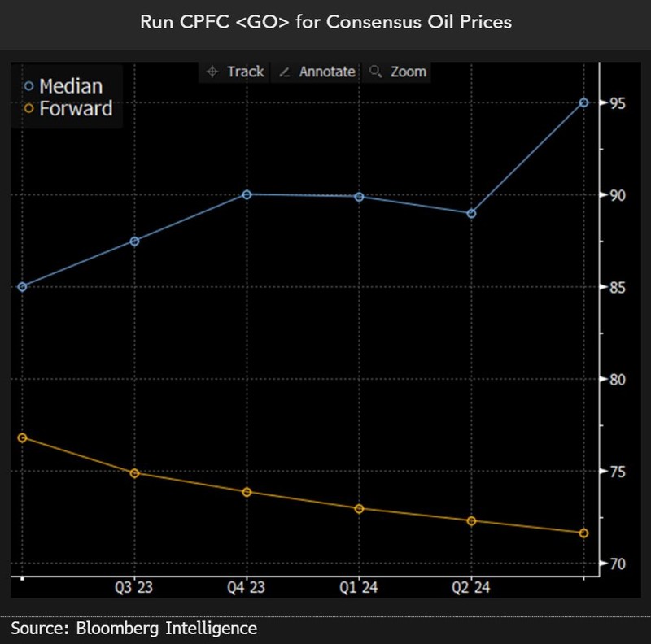Toggle the Q2 24 Forward marker
The height and width of the screenshot is (644, 651).
[x=473, y=521]
